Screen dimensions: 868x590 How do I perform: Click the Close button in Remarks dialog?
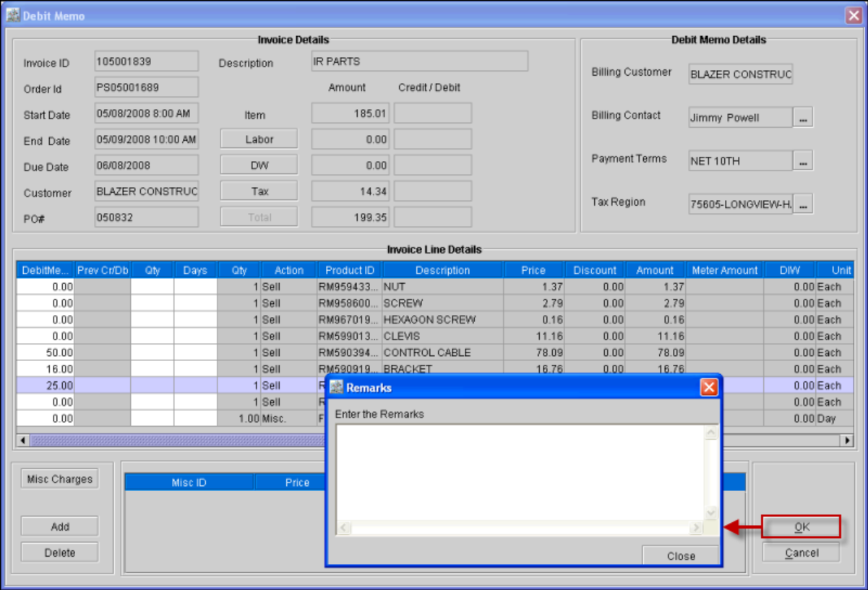click(x=681, y=556)
